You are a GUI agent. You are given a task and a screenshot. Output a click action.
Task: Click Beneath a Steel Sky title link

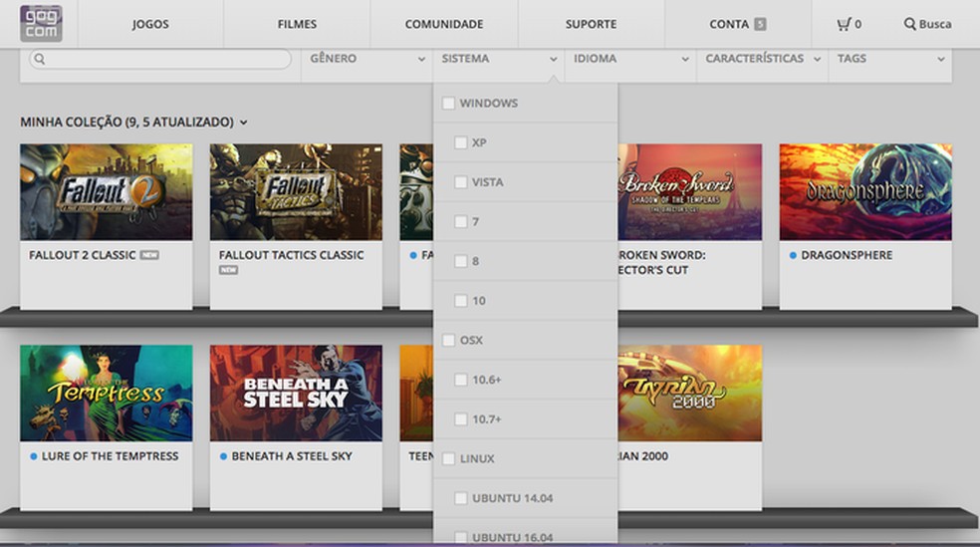click(x=291, y=456)
